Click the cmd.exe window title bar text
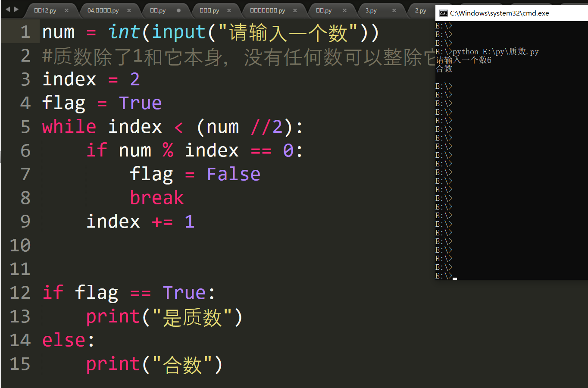 click(500, 13)
